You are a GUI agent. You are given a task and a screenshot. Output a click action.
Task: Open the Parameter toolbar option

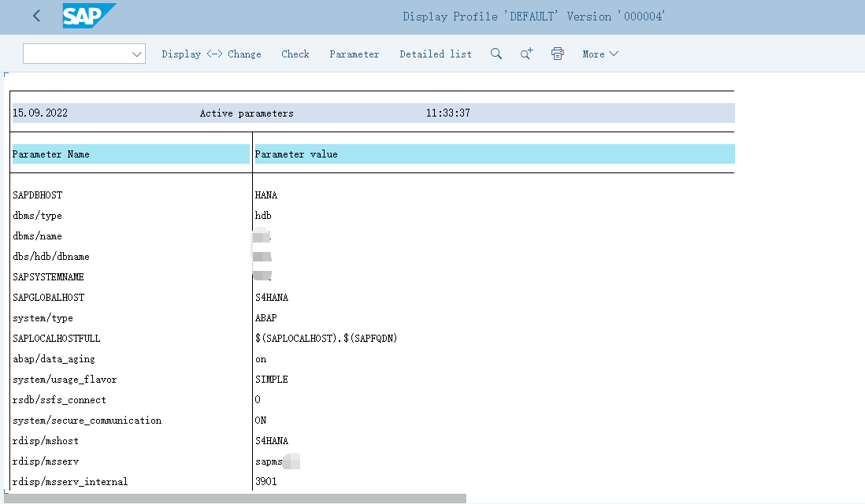[x=354, y=54]
